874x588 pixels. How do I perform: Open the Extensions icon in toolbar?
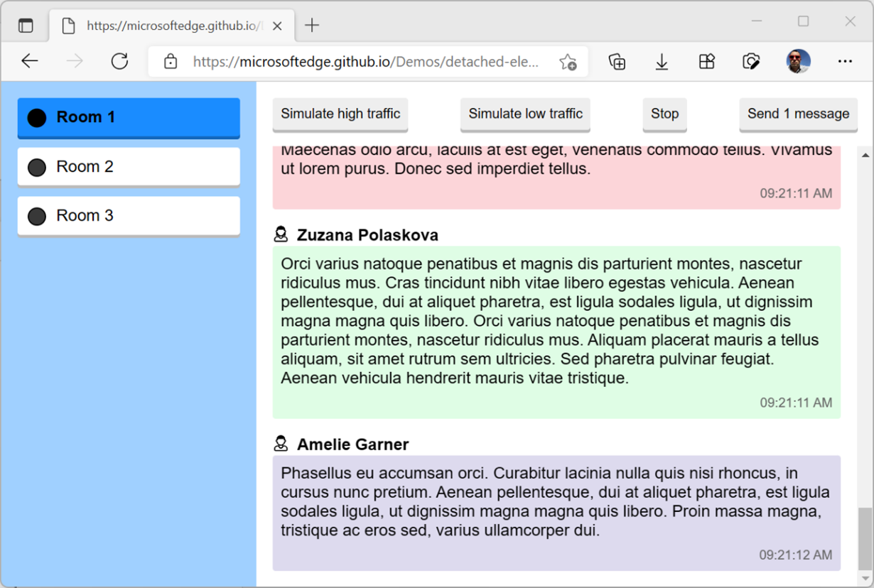[x=706, y=62]
